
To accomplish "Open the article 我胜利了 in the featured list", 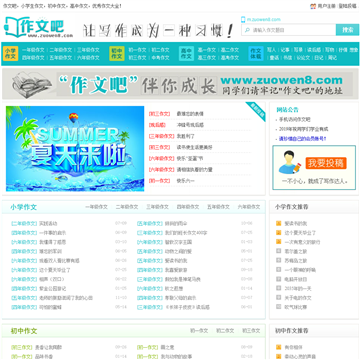I will (x=185, y=136).
